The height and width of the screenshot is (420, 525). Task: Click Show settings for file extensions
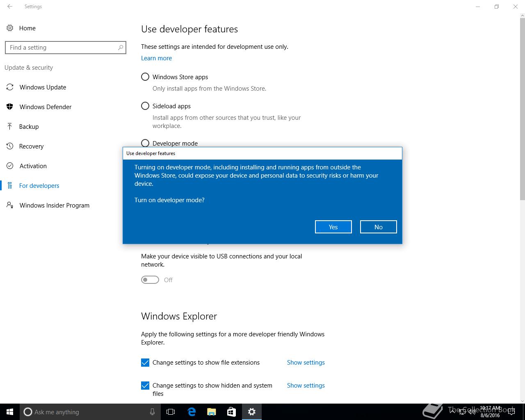tap(306, 363)
